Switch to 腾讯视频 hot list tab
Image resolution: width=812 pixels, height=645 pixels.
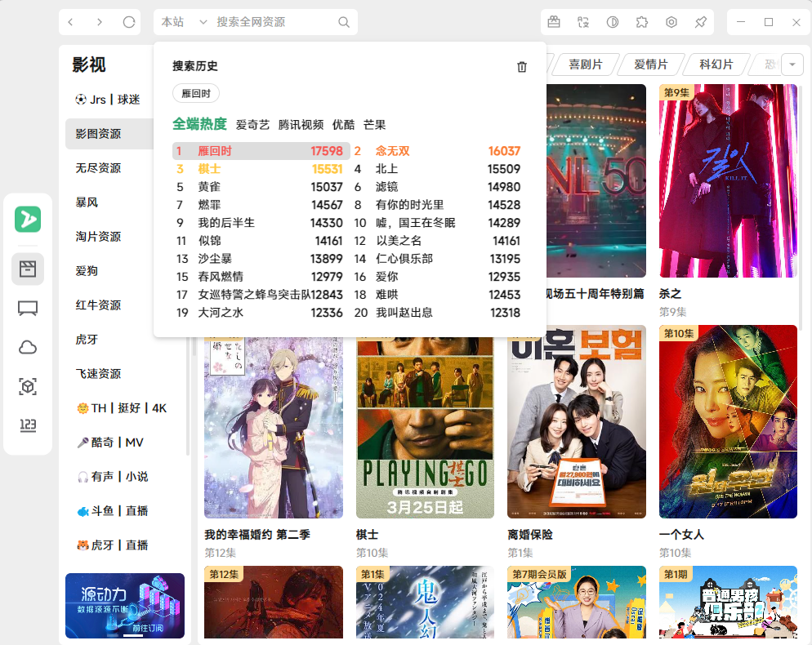tap(301, 125)
